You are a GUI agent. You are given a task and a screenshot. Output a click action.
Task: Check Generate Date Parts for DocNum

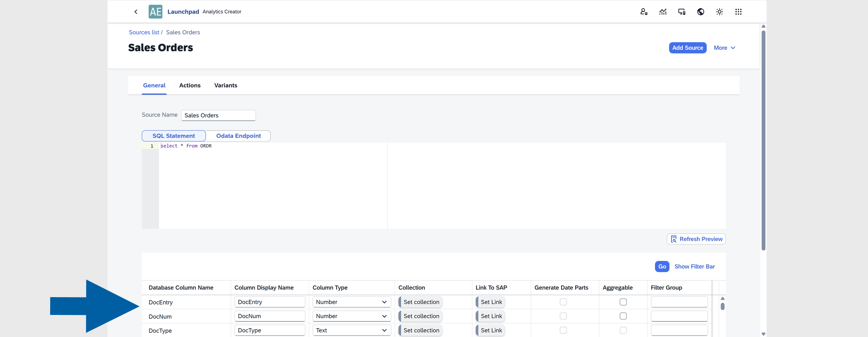coord(563,316)
